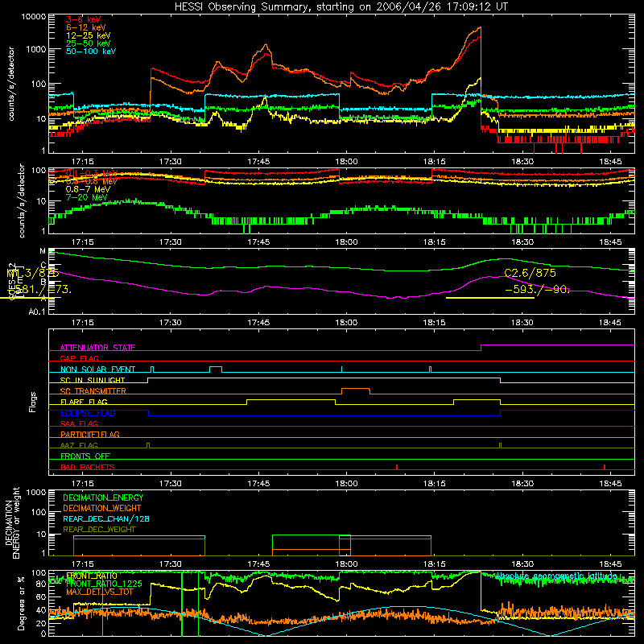Click the -593./-90. flare position annotation
The height and width of the screenshot is (644, 644).
(x=537, y=290)
